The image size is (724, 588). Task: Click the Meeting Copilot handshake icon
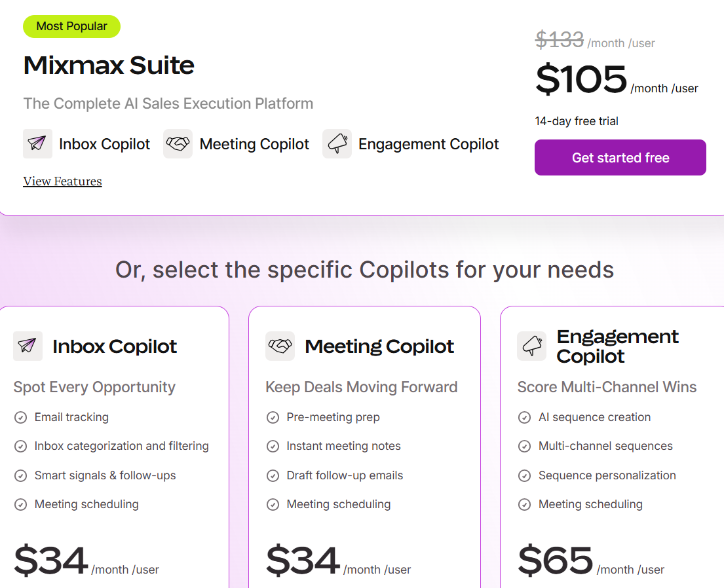click(178, 144)
